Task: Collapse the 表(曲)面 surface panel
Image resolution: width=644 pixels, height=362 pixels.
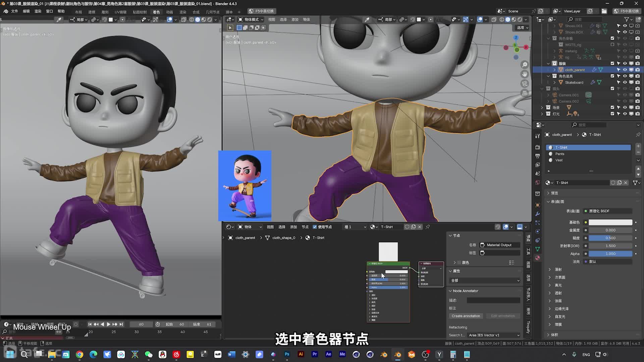Action: point(557,202)
